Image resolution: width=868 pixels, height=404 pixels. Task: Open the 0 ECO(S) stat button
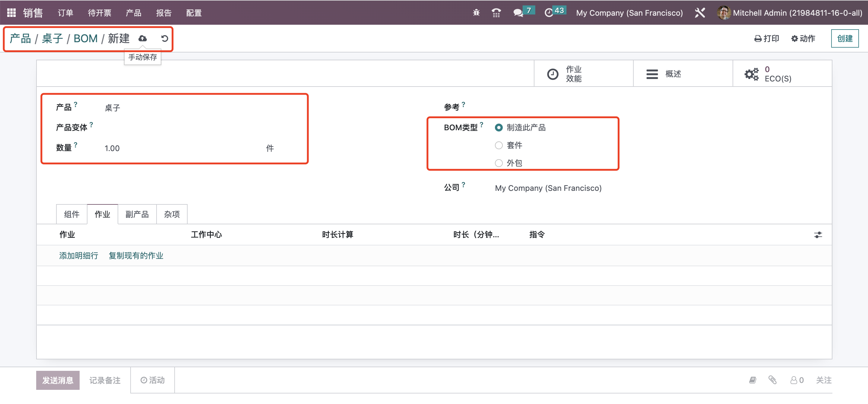click(x=782, y=74)
